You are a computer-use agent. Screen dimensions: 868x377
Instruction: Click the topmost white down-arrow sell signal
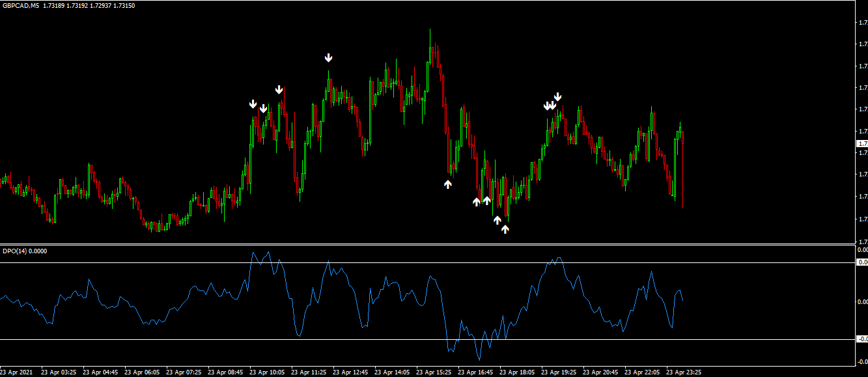329,58
